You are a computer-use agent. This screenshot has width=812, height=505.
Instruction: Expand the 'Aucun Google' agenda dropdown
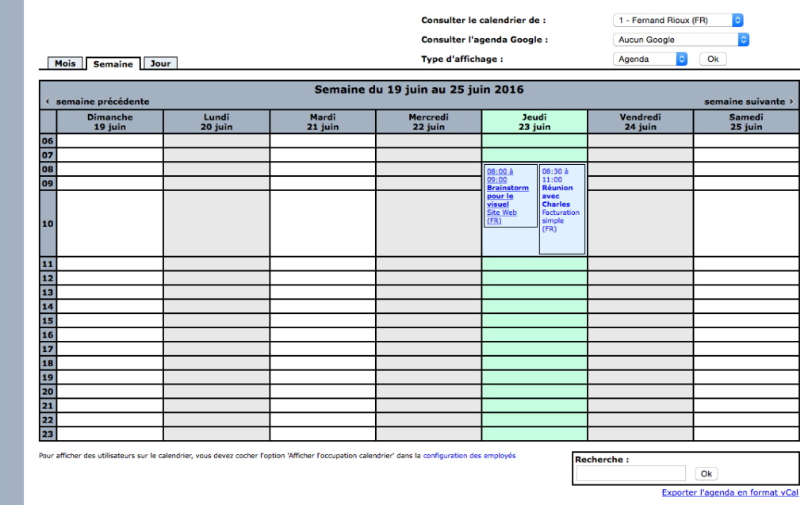681,40
